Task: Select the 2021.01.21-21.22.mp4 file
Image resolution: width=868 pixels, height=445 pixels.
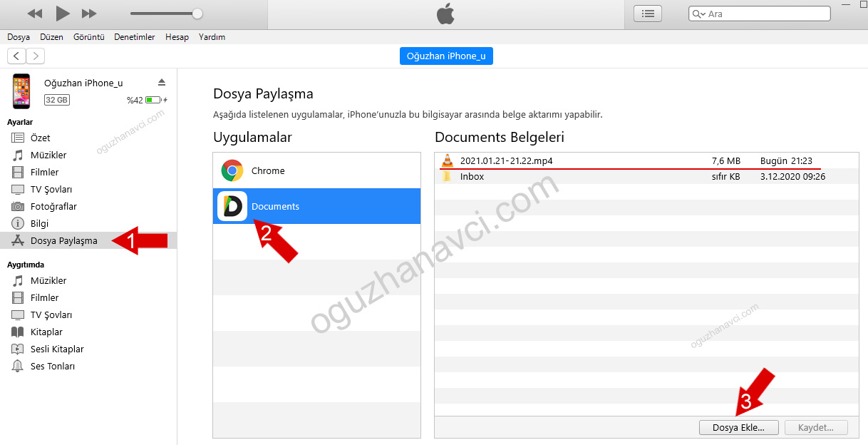Action: [x=647, y=160]
